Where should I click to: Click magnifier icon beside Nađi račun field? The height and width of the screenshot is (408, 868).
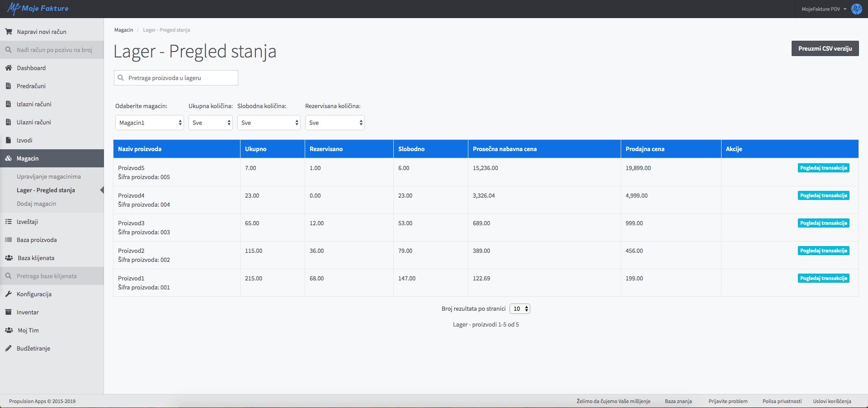(8, 50)
